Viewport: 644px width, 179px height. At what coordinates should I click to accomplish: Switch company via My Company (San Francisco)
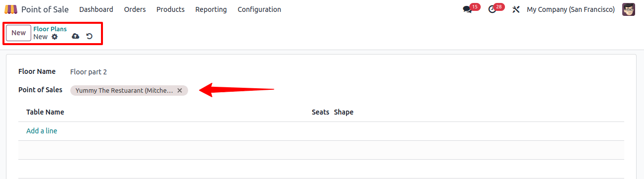click(571, 9)
